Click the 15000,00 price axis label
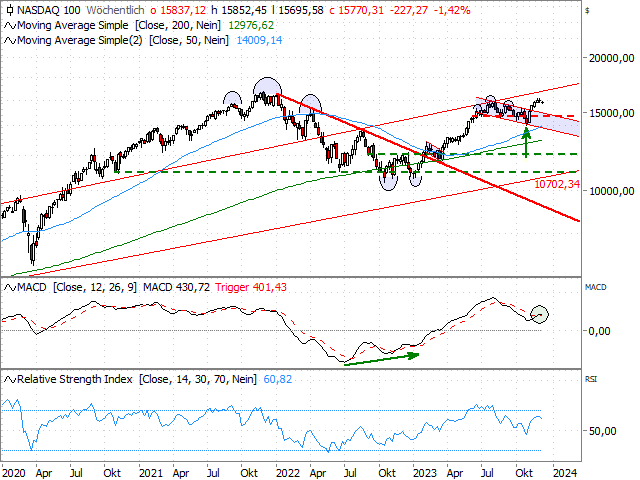The height and width of the screenshot is (480, 640). (611, 113)
